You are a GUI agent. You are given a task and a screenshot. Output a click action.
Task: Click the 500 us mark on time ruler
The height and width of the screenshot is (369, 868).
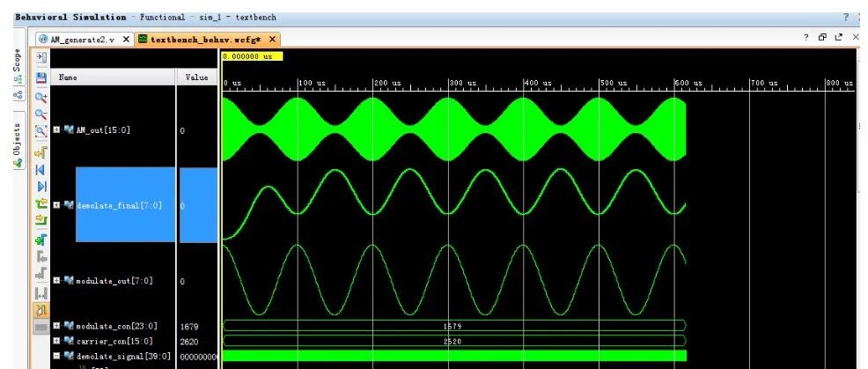pyautogui.click(x=614, y=83)
